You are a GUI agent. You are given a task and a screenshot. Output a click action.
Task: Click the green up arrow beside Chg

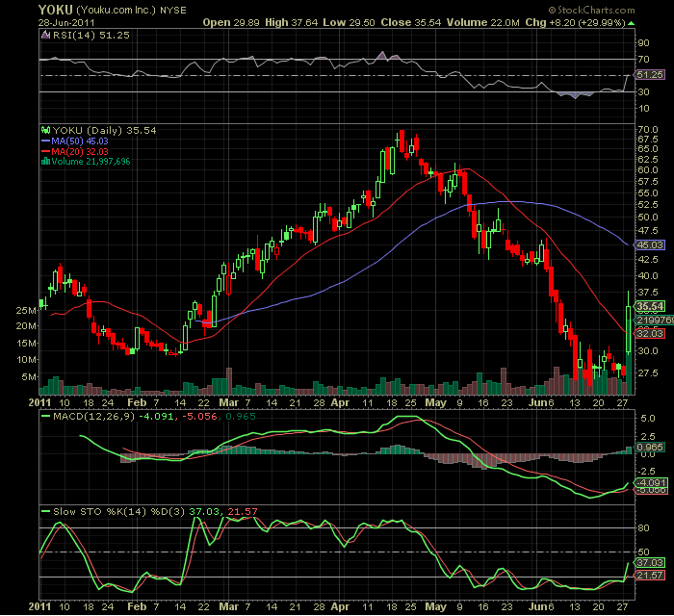[x=631, y=23]
